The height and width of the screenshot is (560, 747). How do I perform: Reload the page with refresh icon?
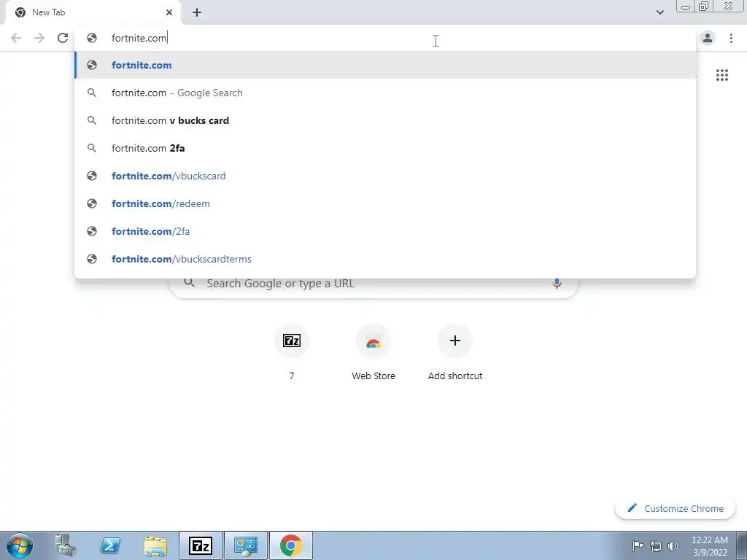63,38
